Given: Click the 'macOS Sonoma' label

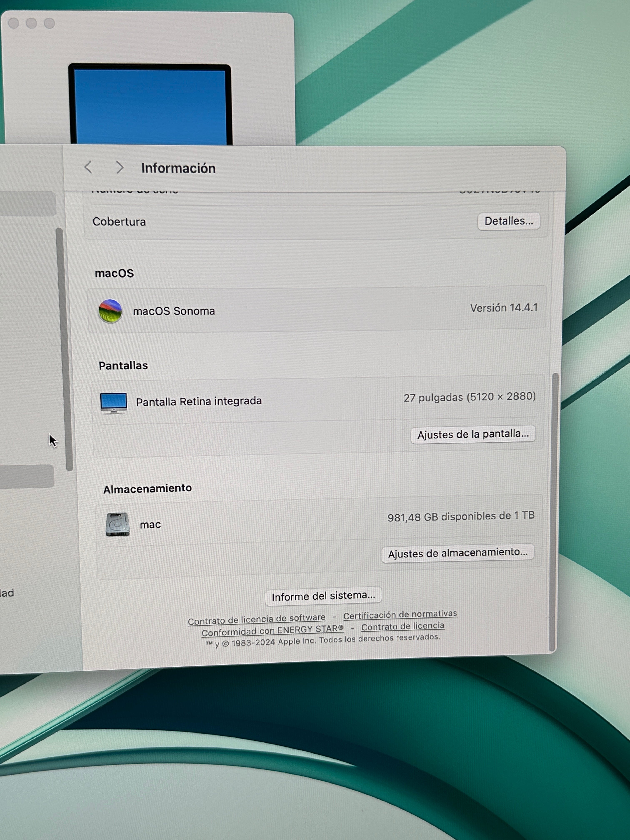Looking at the screenshot, I should click(174, 311).
